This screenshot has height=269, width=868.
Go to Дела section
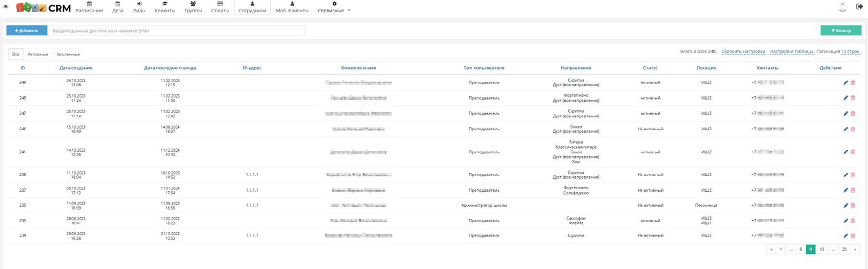coord(118,7)
